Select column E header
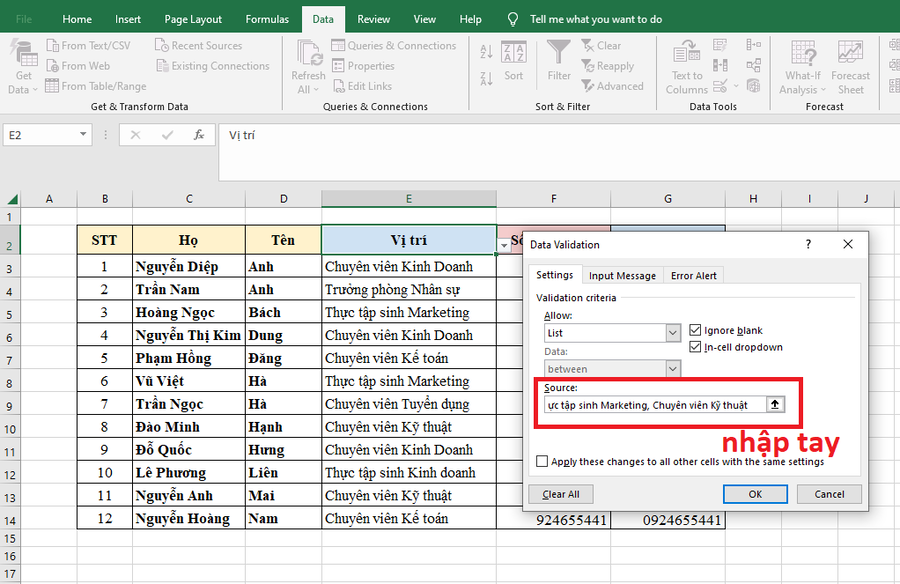 [409, 199]
